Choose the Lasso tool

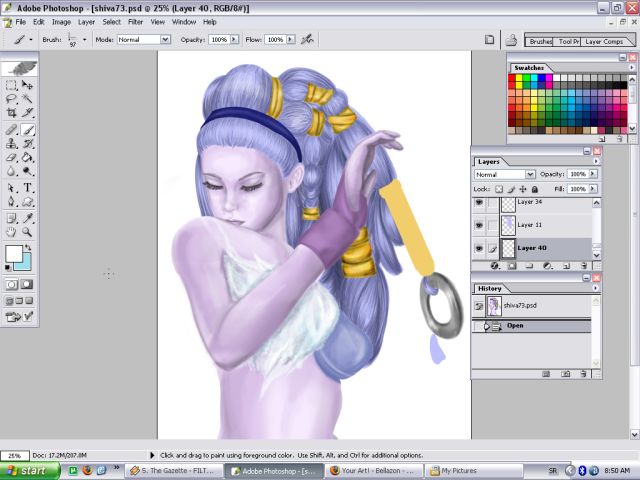click(12, 99)
